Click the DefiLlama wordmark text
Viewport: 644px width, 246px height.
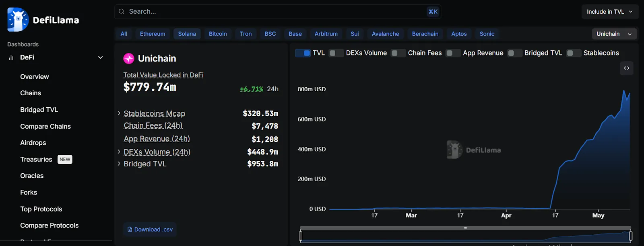pos(56,20)
